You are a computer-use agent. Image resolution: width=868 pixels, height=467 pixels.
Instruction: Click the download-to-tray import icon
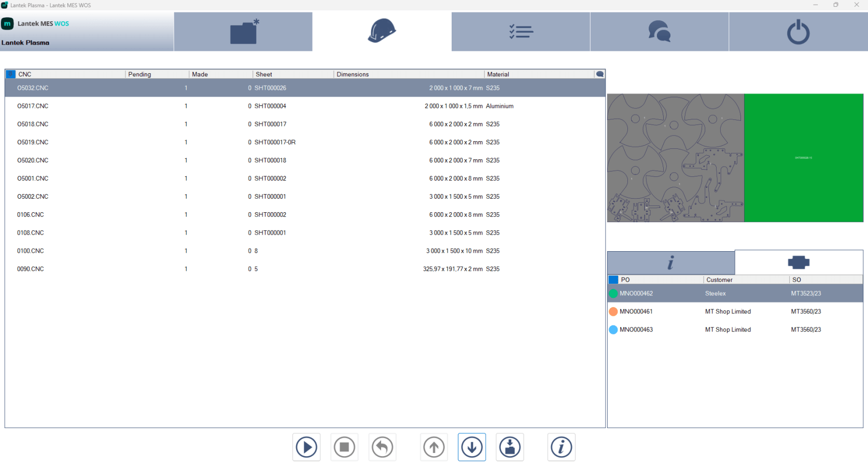click(510, 447)
